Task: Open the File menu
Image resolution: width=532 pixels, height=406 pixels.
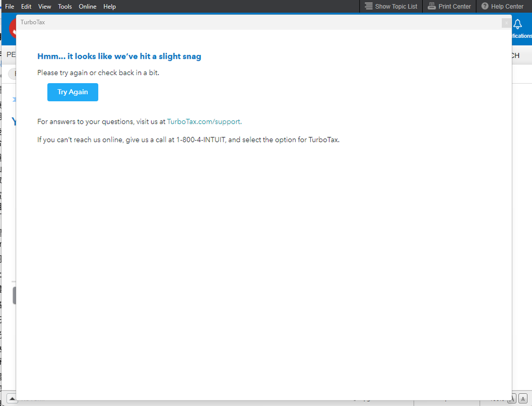Action: (9, 6)
